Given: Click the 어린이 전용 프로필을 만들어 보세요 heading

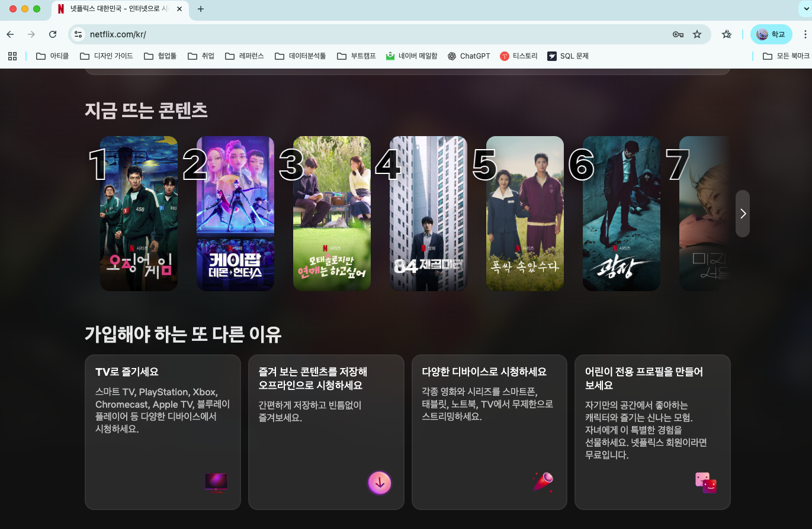Looking at the screenshot, I should 644,379.
